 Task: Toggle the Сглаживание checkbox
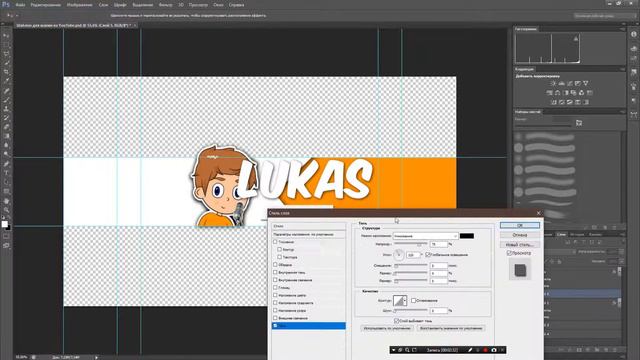tap(413, 300)
